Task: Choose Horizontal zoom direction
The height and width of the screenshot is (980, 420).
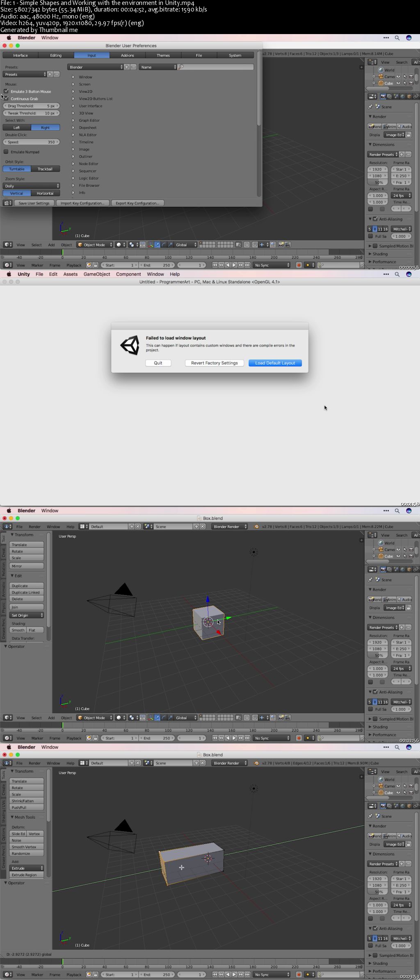Action: pyautogui.click(x=45, y=193)
